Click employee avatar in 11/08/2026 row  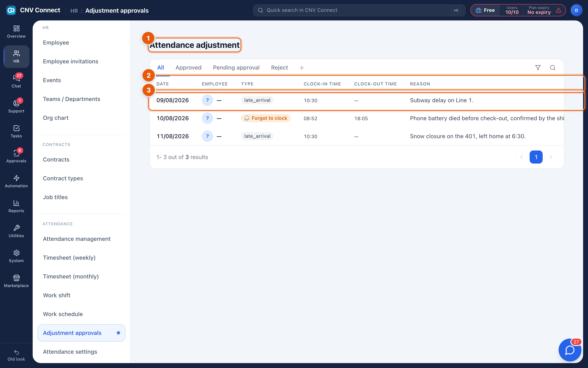pyautogui.click(x=207, y=136)
